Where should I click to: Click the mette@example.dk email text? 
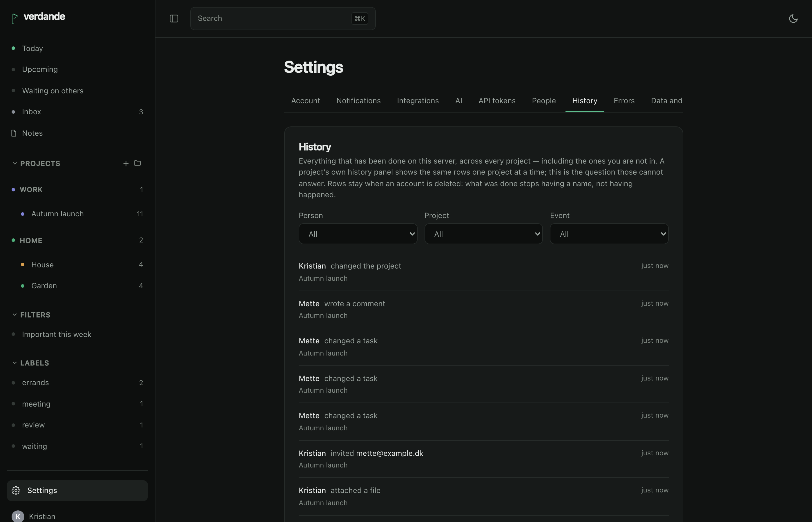click(x=389, y=453)
